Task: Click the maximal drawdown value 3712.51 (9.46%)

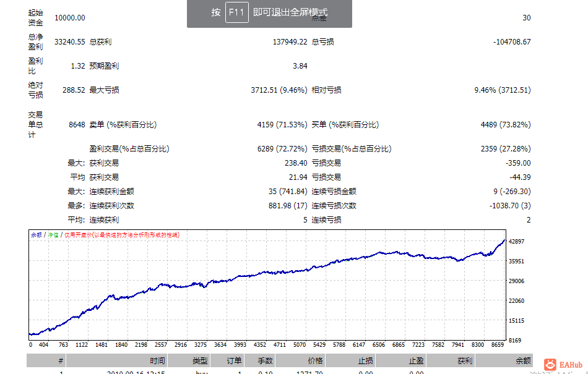Action: [279, 90]
